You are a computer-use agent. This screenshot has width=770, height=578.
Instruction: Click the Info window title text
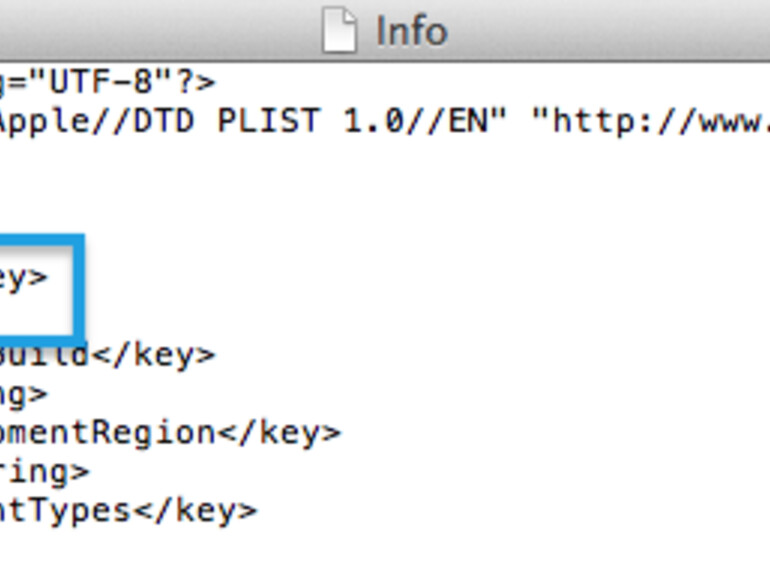(x=411, y=31)
